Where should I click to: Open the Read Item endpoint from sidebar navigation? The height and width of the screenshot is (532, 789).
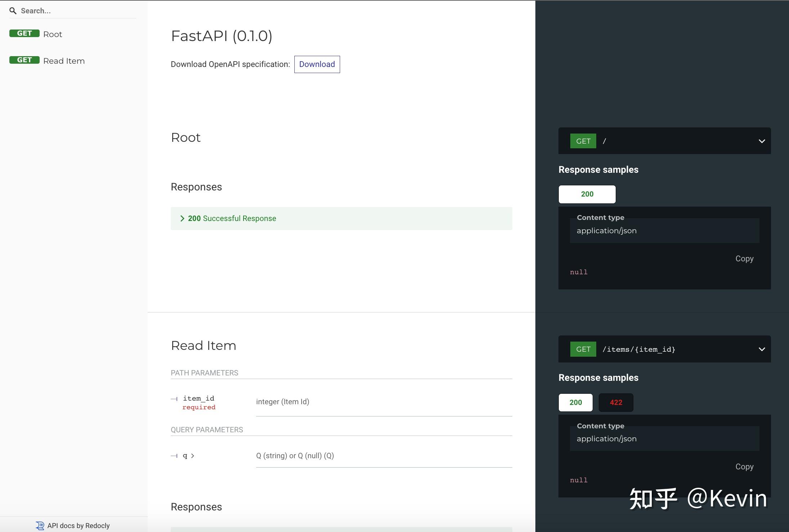[x=63, y=60]
